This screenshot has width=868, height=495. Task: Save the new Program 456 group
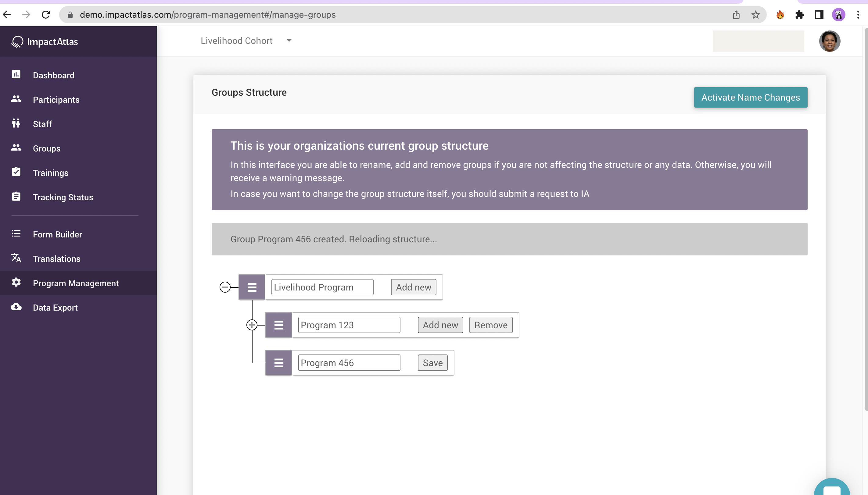[x=432, y=363]
